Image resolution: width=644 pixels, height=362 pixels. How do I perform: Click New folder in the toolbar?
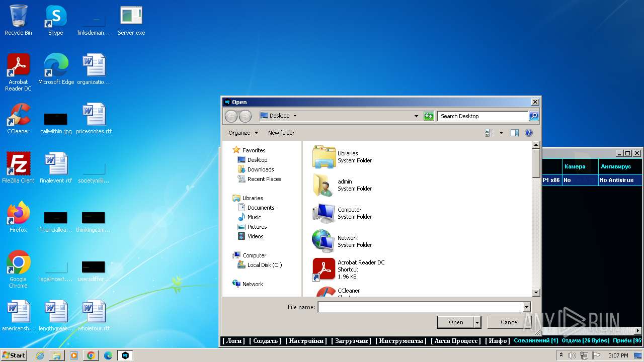pos(281,133)
